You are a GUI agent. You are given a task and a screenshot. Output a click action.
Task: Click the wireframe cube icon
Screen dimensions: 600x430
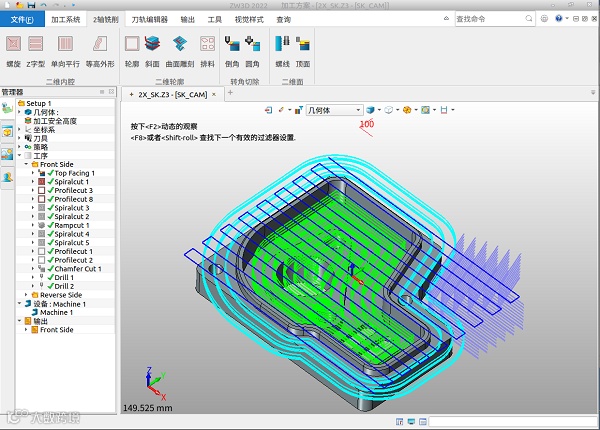tap(388, 110)
